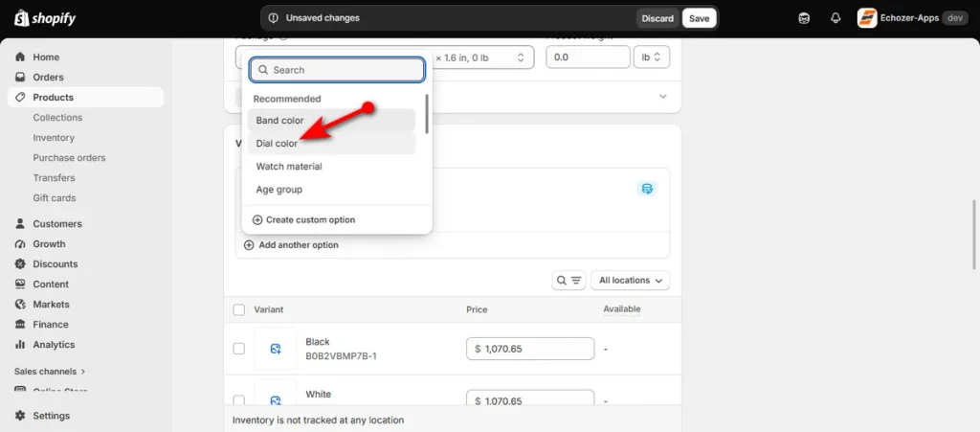Screen dimensions: 980x432
Task: Click the Shopify logo
Action: pos(45,18)
